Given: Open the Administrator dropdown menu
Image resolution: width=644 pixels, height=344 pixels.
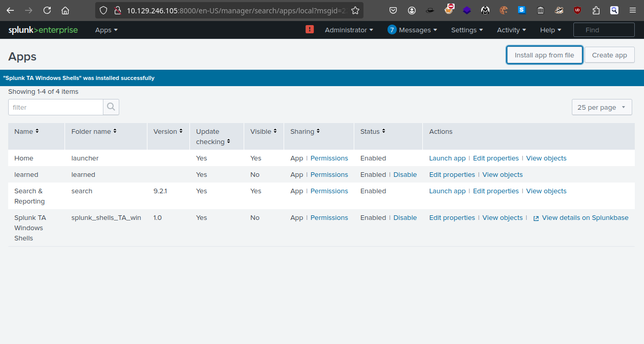Looking at the screenshot, I should 349,30.
